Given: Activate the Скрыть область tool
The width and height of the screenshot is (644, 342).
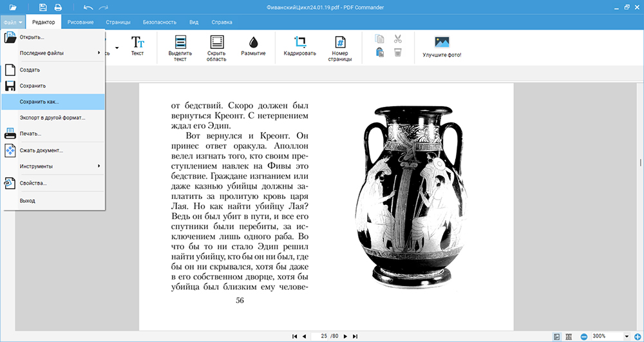Looking at the screenshot, I should [216, 49].
